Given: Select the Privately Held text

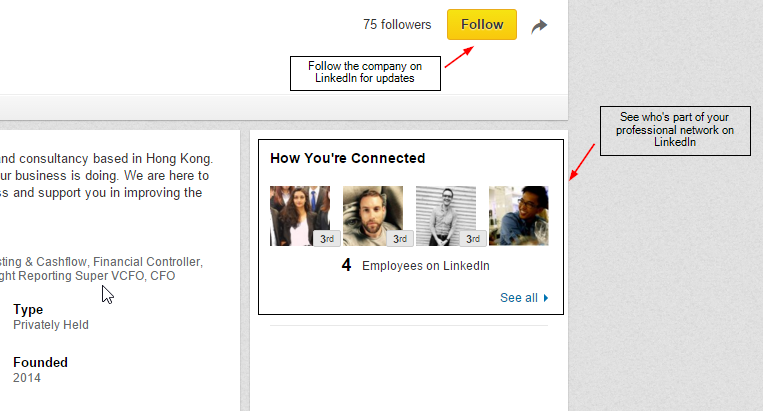Looking at the screenshot, I should click(x=51, y=325).
